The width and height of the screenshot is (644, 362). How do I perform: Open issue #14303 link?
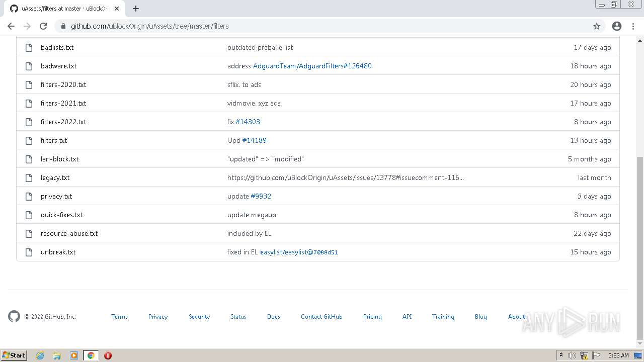248,122
